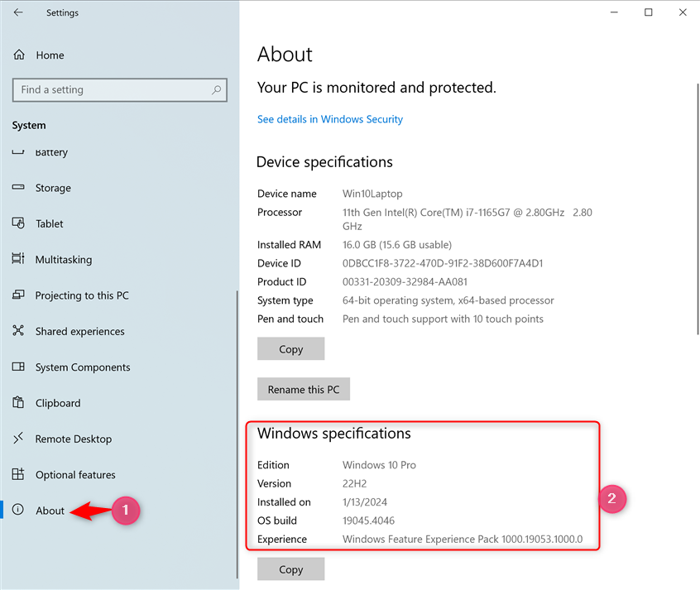Close the Settings window
The image size is (700, 590).
click(x=683, y=12)
